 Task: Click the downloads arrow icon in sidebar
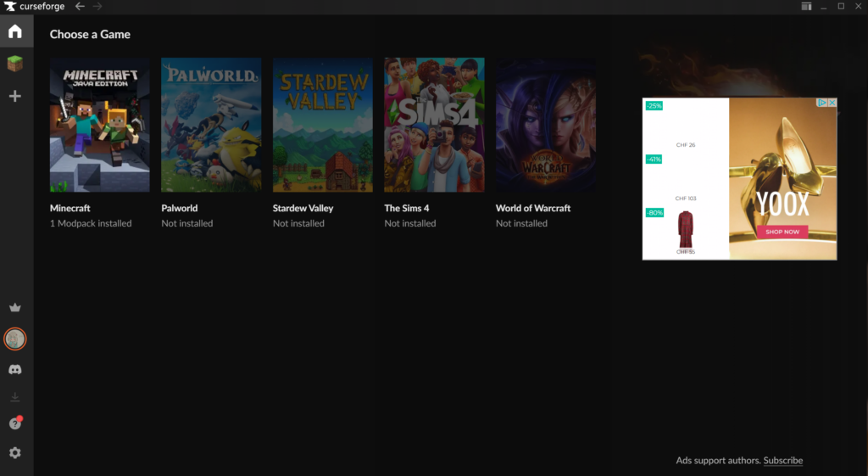pos(14,397)
